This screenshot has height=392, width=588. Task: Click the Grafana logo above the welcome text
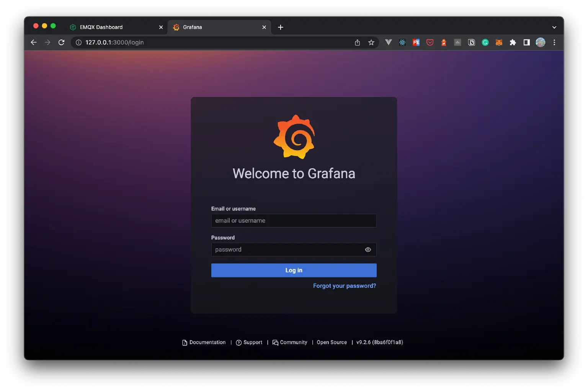pyautogui.click(x=294, y=137)
